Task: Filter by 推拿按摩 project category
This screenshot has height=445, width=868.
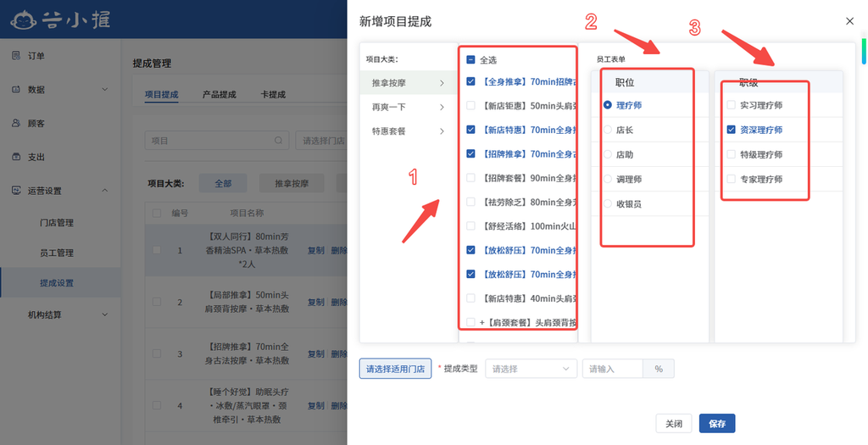Action: [x=292, y=183]
